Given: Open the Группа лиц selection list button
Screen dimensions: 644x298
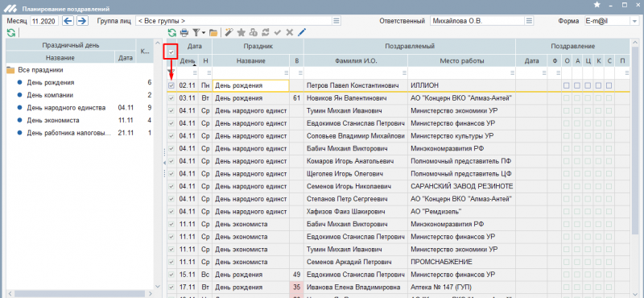Looking at the screenshot, I should coord(336,21).
